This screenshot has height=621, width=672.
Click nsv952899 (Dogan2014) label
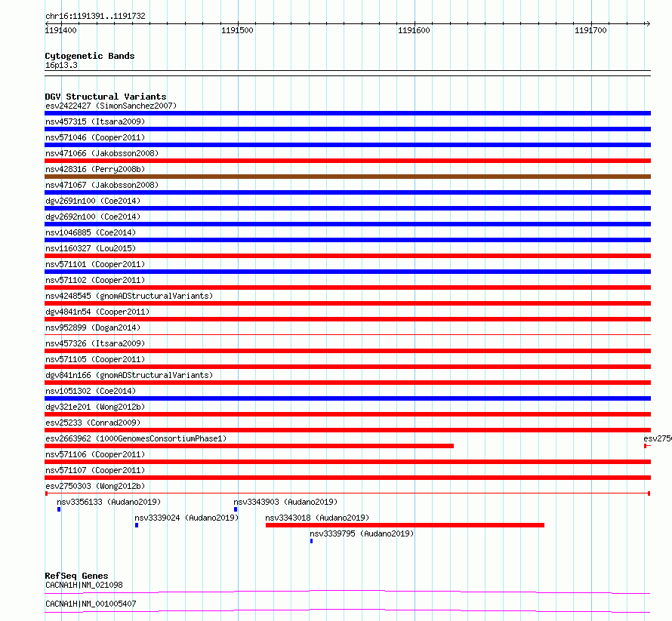click(93, 327)
